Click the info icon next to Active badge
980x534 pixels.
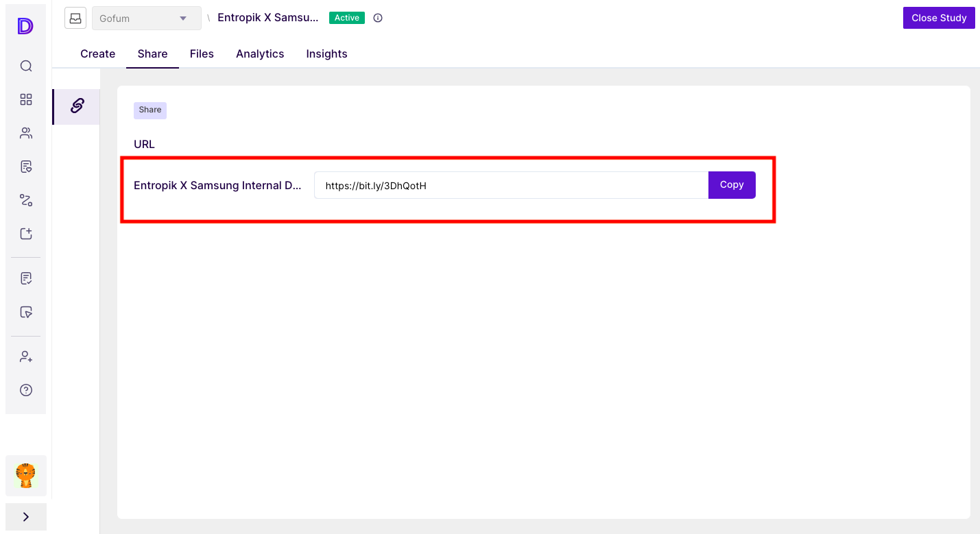coord(378,18)
